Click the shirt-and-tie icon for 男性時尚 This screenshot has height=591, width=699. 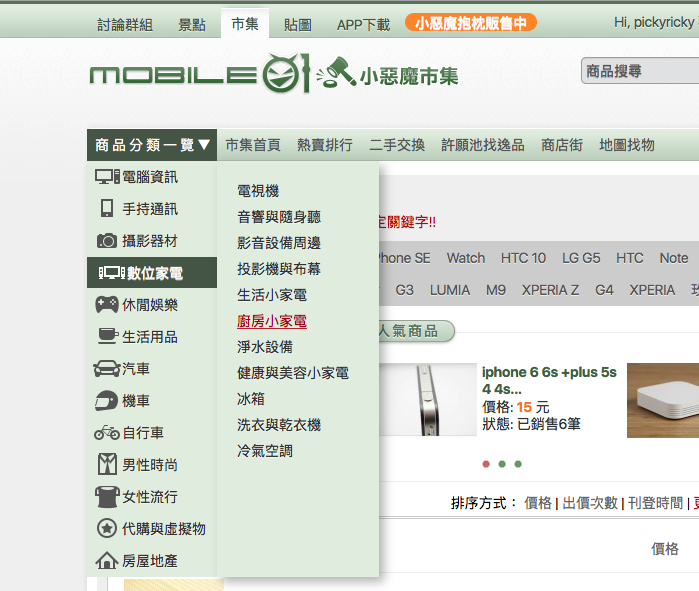107,464
